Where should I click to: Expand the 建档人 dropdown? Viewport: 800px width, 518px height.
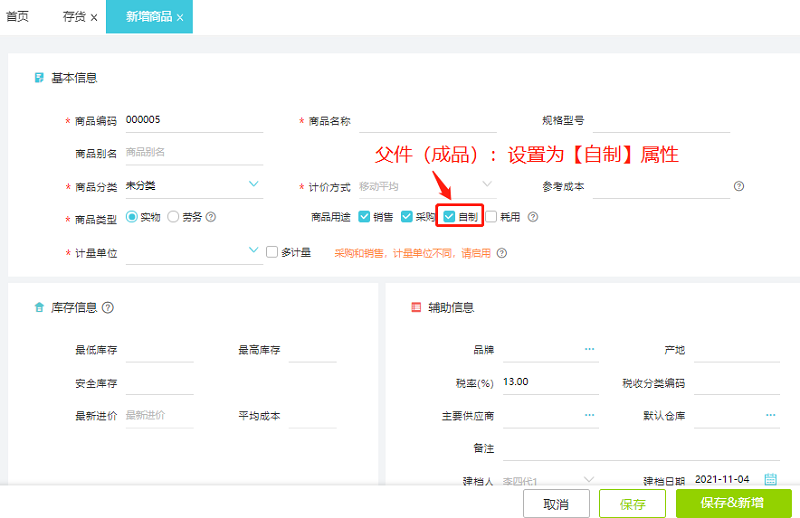tap(589, 479)
